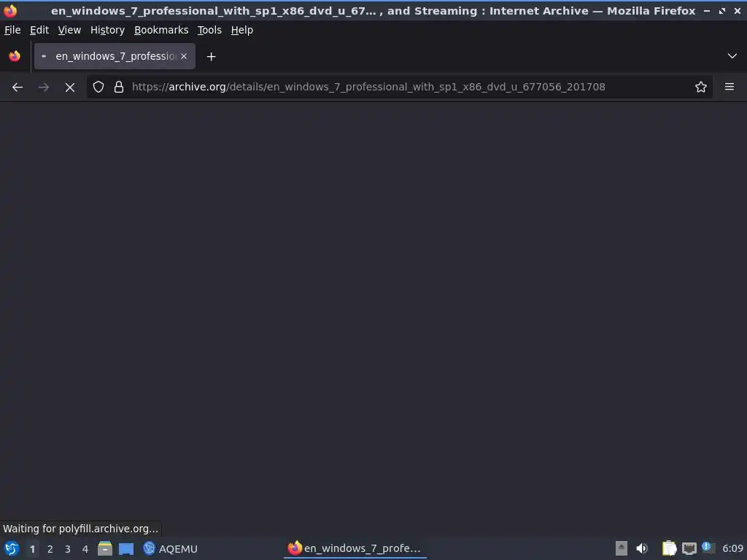Viewport: 747px width, 560px height.
Task: Expand the list all tabs chevron
Action: click(732, 56)
